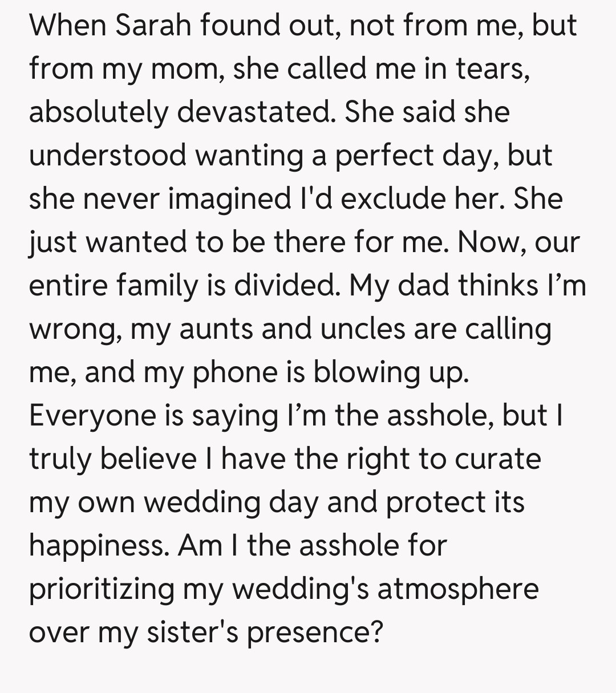The height and width of the screenshot is (693, 616).
Task: Click the word "tears"
Action: tap(492, 69)
